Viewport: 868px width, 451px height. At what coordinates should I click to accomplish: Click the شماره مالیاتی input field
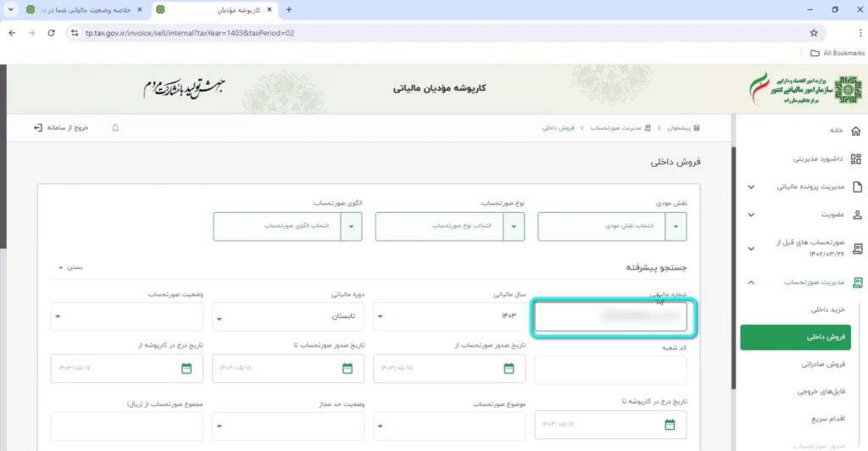click(615, 316)
